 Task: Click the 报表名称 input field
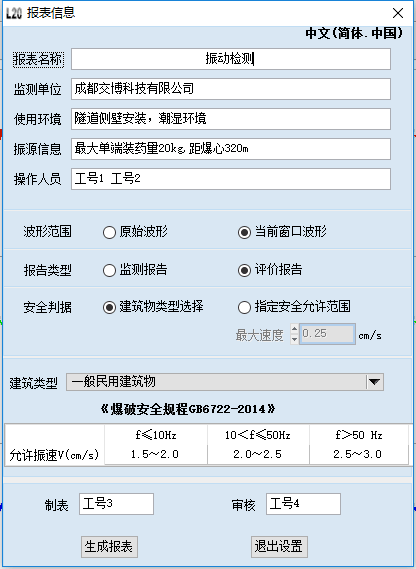point(231,59)
